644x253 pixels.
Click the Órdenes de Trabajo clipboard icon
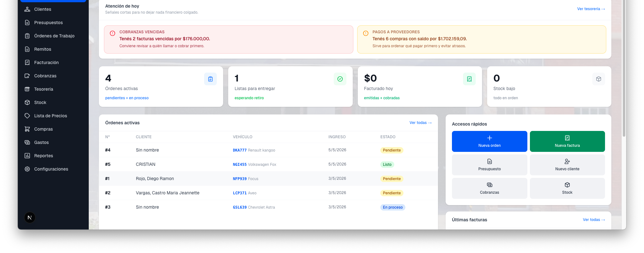[x=27, y=36]
